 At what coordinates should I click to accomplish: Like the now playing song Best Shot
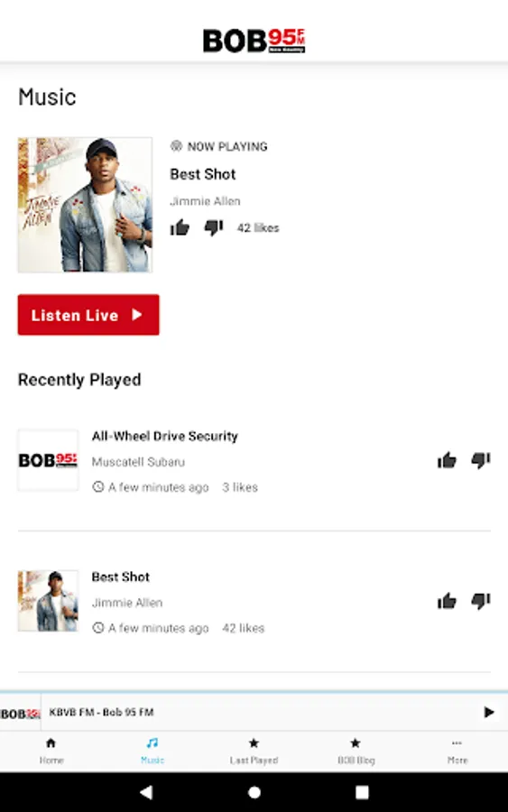(x=180, y=227)
